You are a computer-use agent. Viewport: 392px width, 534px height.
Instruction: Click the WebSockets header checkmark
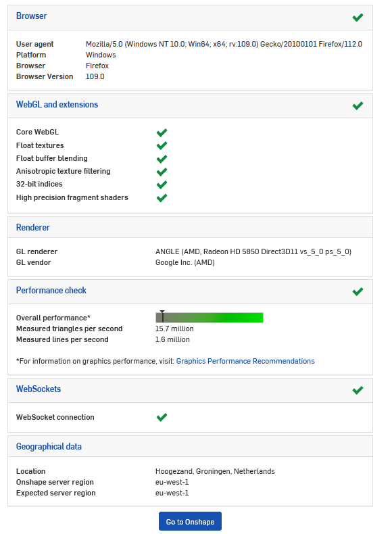coord(358,390)
